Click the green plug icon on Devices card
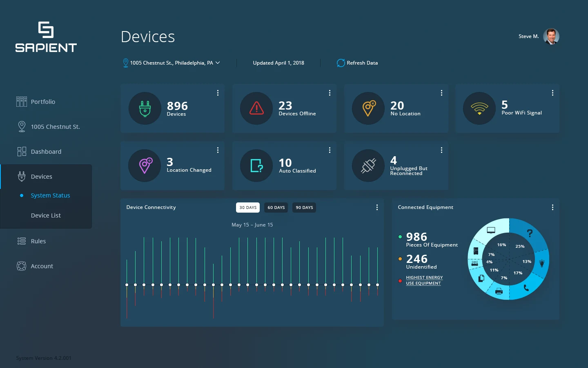 pyautogui.click(x=145, y=109)
